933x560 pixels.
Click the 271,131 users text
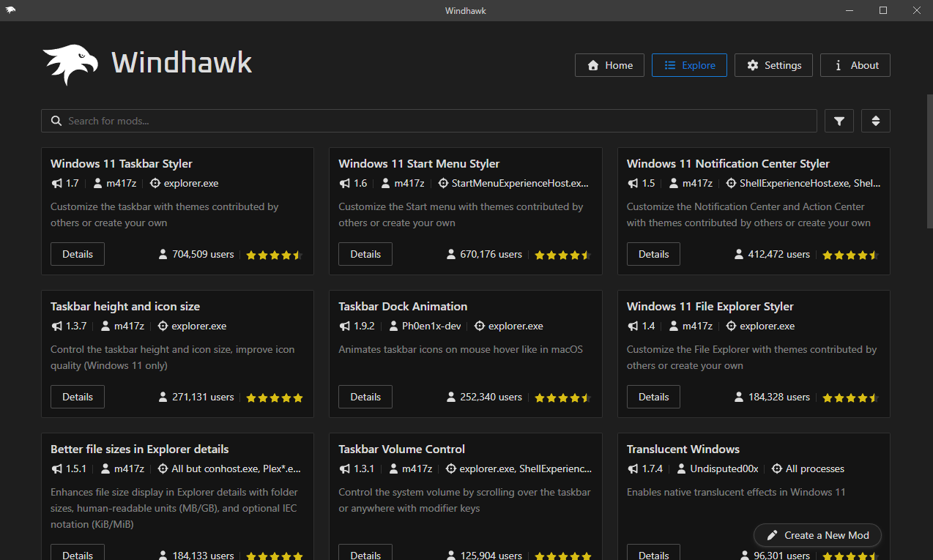point(203,397)
